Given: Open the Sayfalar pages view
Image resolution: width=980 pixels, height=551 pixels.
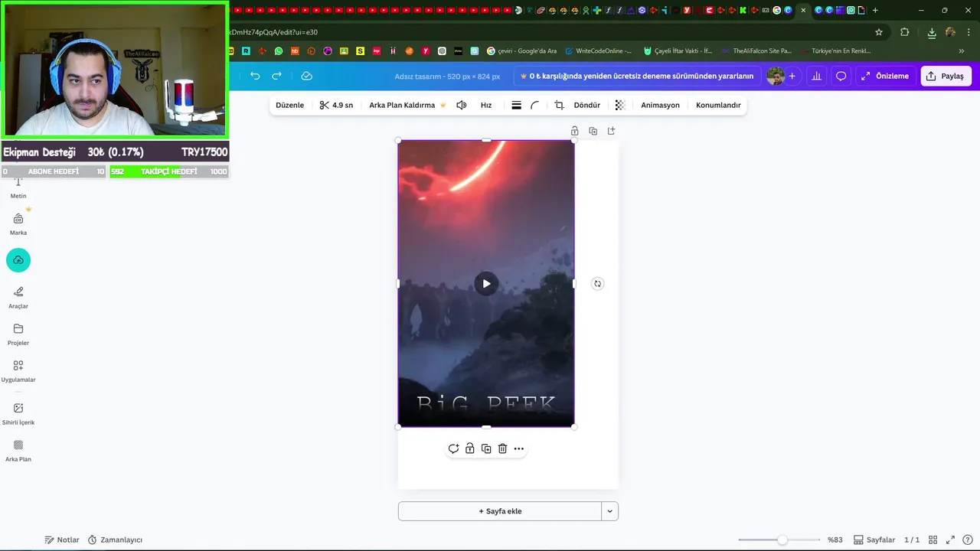Looking at the screenshot, I should (874, 540).
